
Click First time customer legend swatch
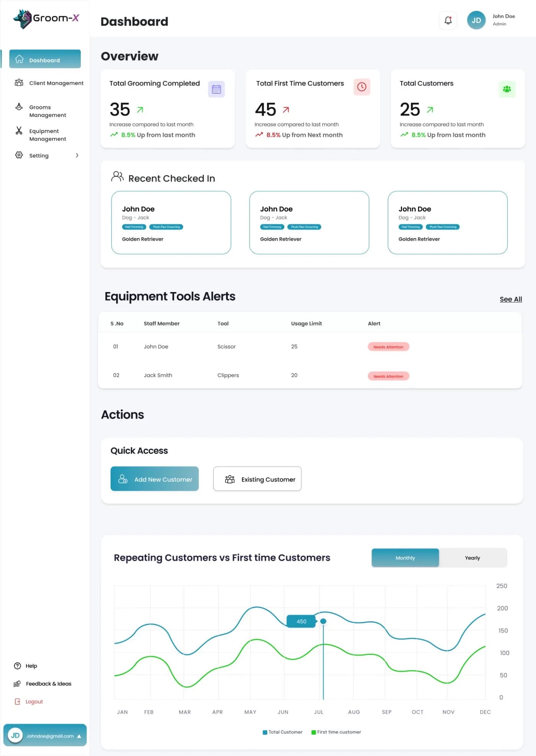click(314, 732)
